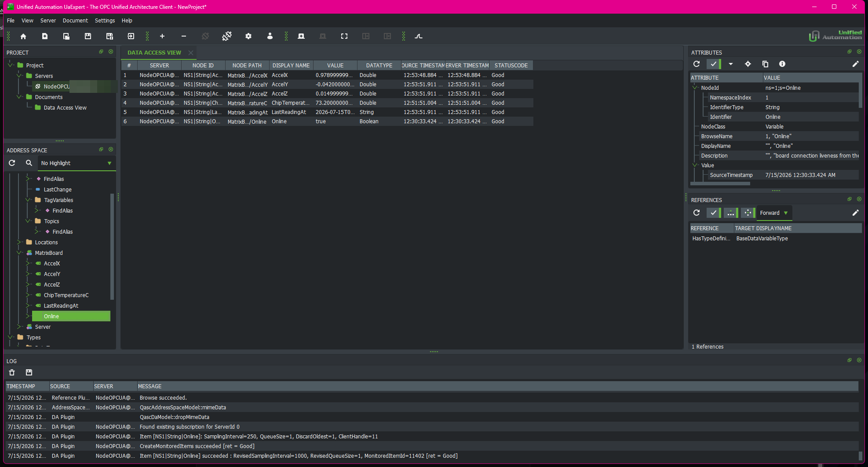Open the Forward direction dropdown

point(774,213)
